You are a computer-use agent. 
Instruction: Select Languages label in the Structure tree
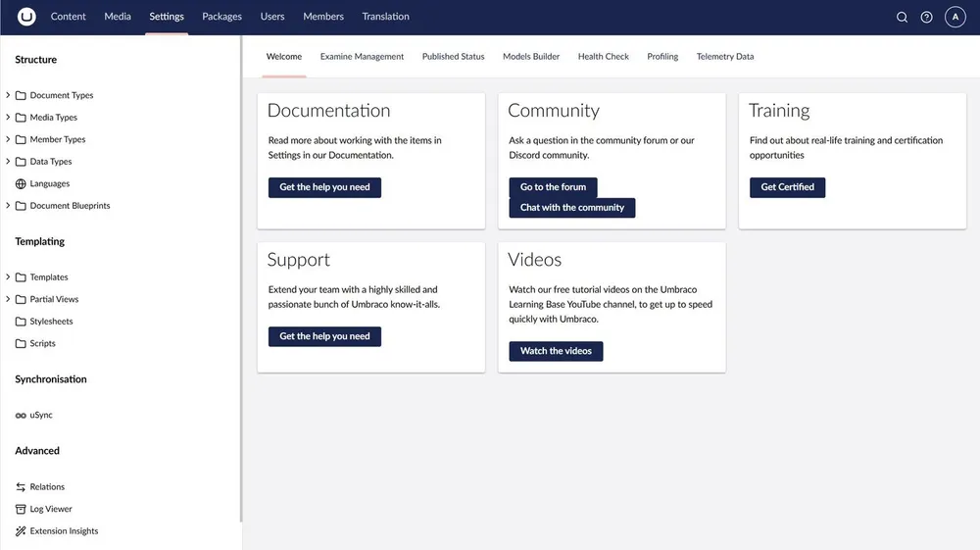coord(50,183)
